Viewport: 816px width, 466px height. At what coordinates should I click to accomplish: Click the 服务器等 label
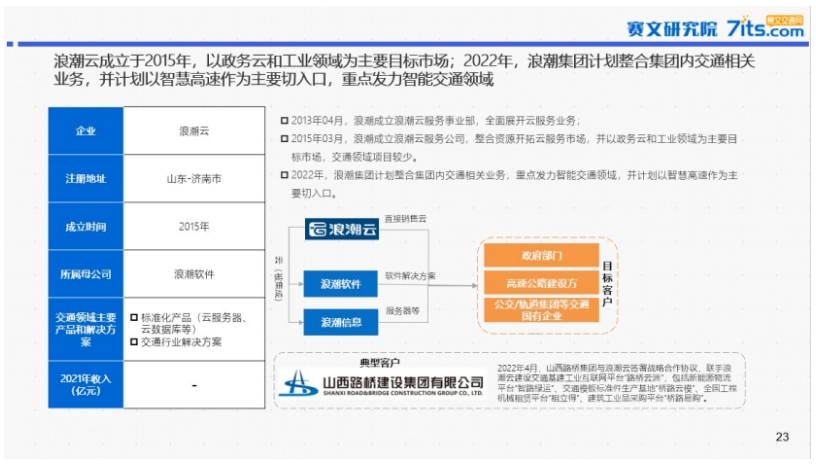402,311
